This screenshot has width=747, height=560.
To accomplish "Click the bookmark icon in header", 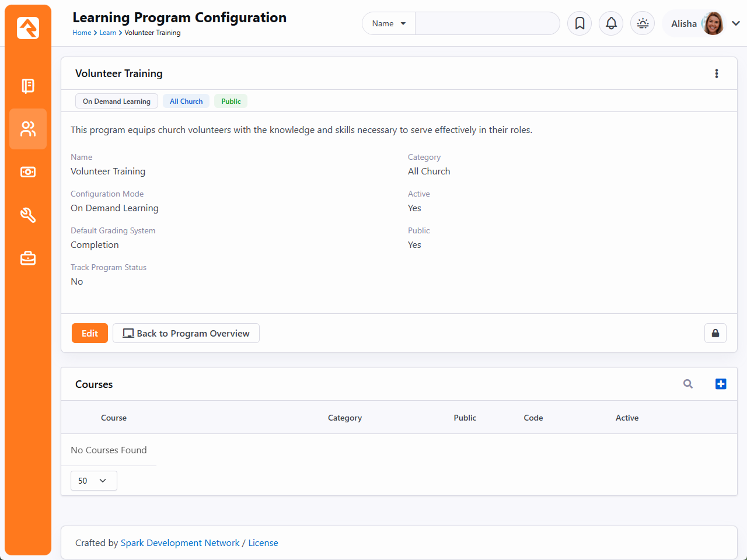I will point(580,23).
